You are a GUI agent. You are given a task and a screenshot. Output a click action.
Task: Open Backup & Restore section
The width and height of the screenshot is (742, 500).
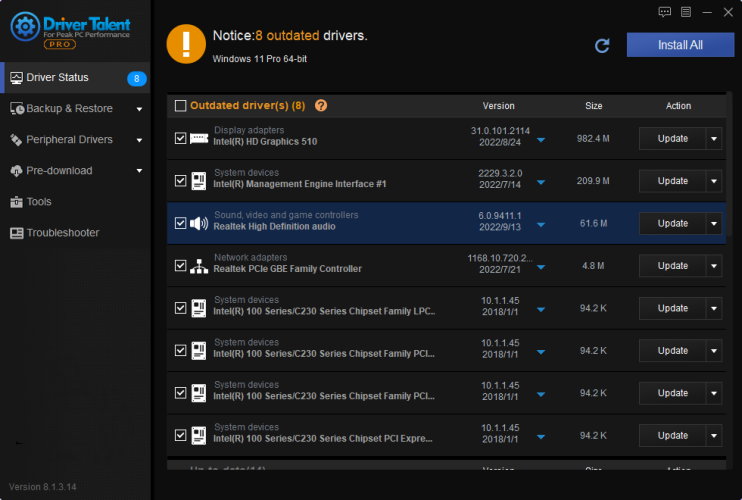pos(75,109)
